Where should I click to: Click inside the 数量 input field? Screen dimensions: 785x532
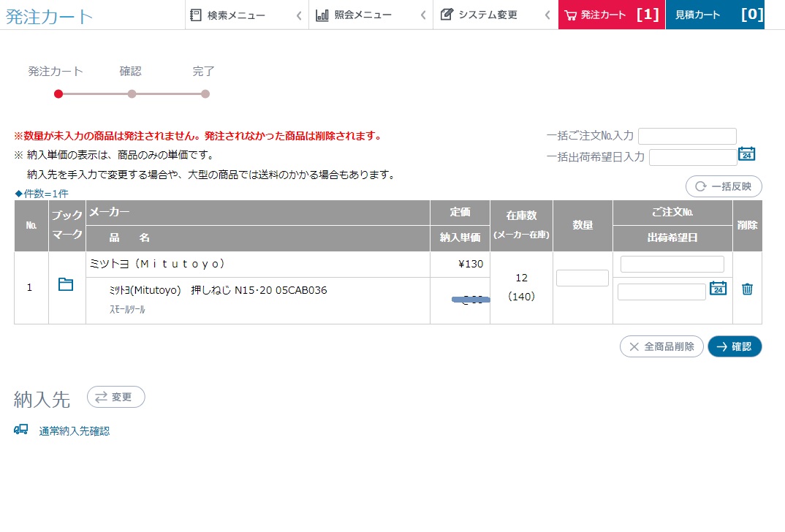(x=582, y=278)
